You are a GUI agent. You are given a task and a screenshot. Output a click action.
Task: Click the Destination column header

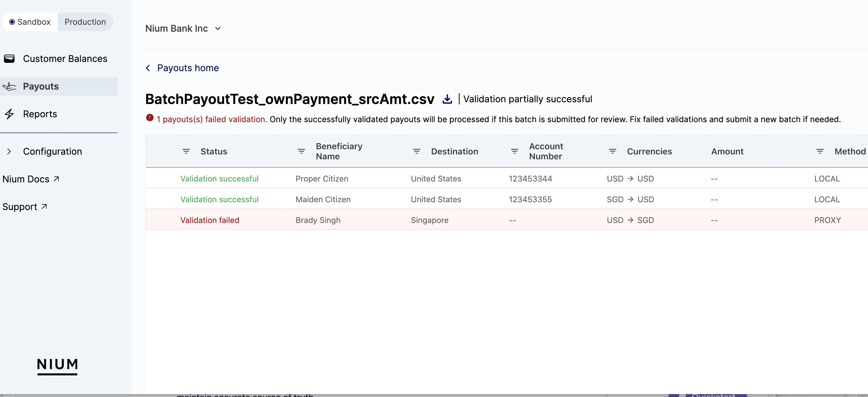454,152
